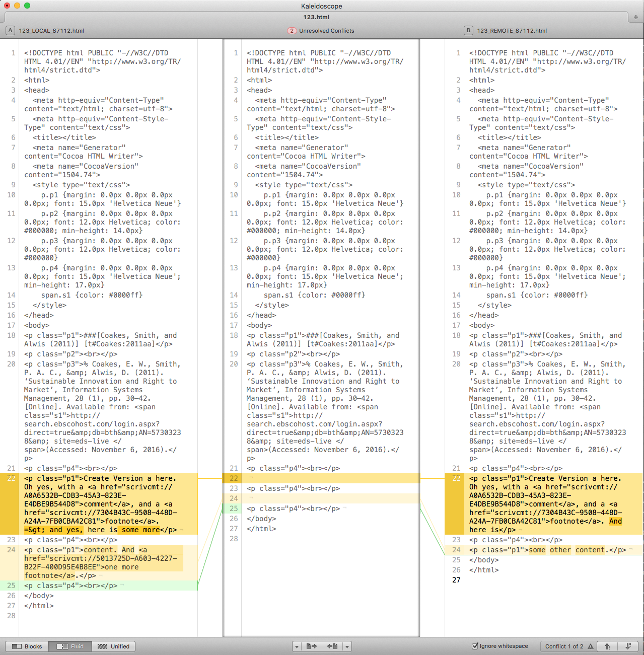Click the choose-right copy to left arrow icon
The height and width of the screenshot is (655, 644).
[x=332, y=646]
